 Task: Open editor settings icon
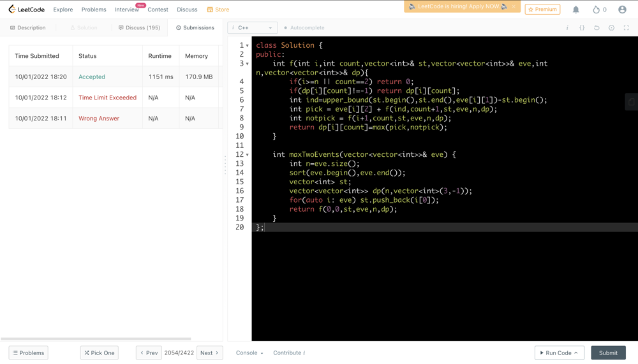click(612, 27)
